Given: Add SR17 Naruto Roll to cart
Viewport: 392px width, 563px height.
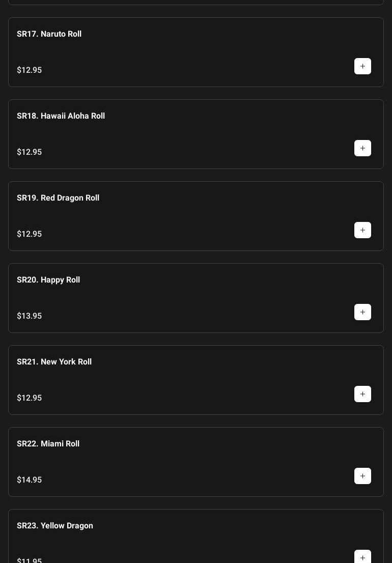Looking at the screenshot, I should pos(362,66).
